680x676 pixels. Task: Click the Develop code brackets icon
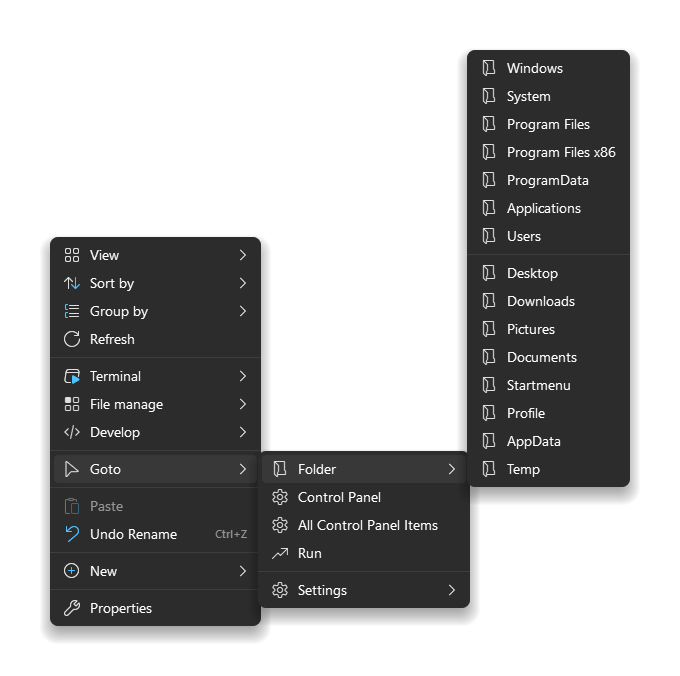pos(72,432)
